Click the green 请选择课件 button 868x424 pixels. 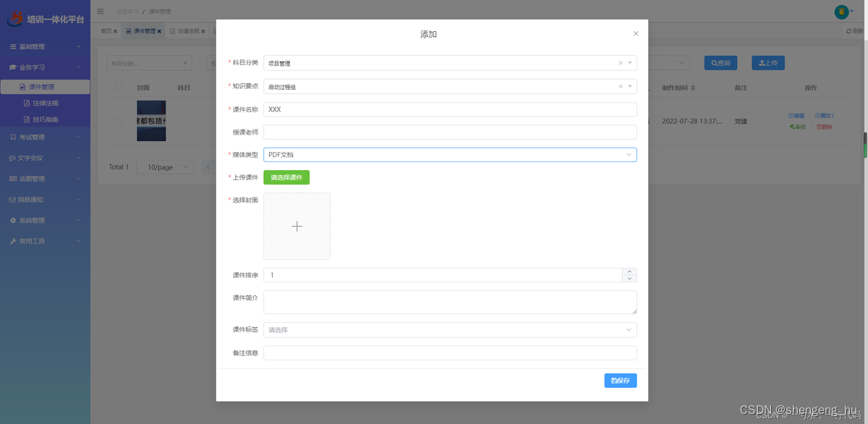[286, 177]
